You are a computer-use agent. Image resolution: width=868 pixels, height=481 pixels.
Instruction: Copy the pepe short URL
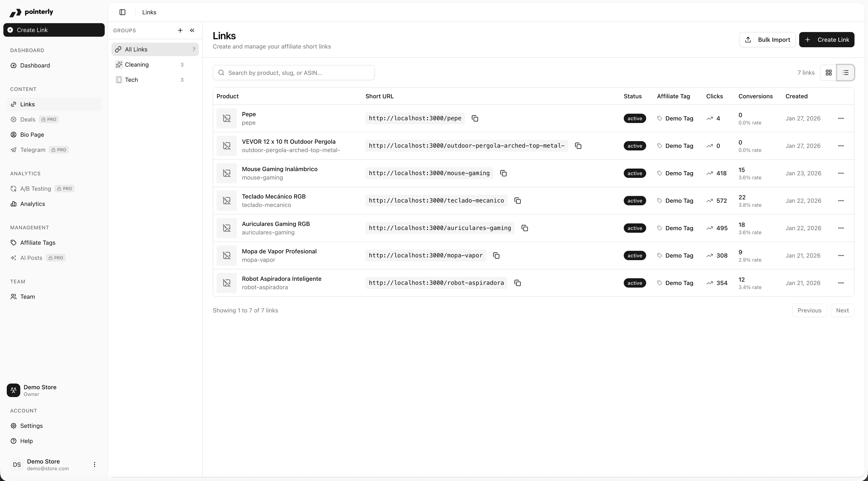475,118
